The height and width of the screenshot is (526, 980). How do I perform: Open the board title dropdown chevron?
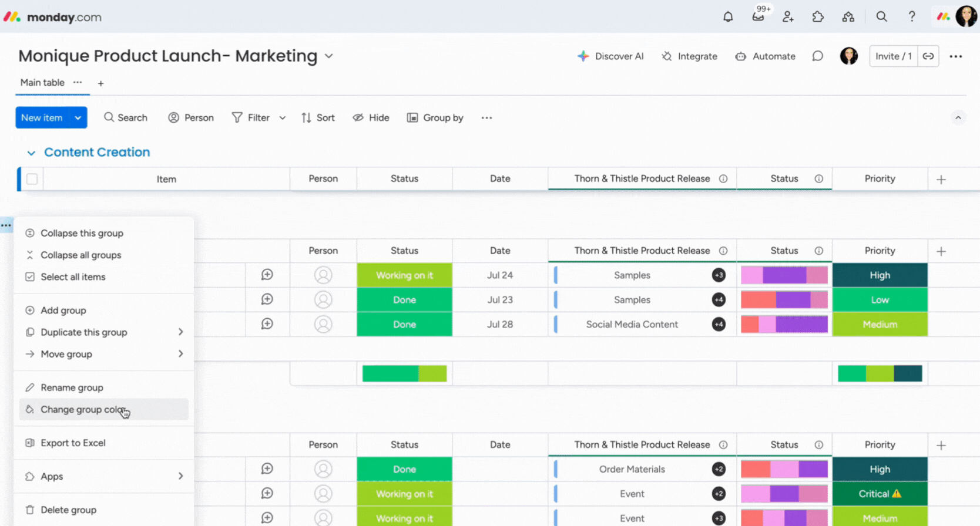[x=329, y=56]
